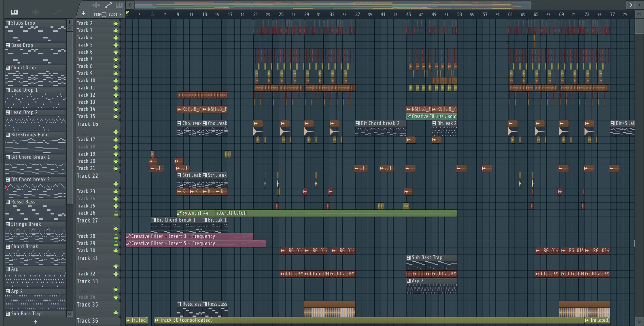Click the Lead Drop 1 pattern icon
Image resolution: width=644 pixels, height=326 pixels.
tap(8, 90)
